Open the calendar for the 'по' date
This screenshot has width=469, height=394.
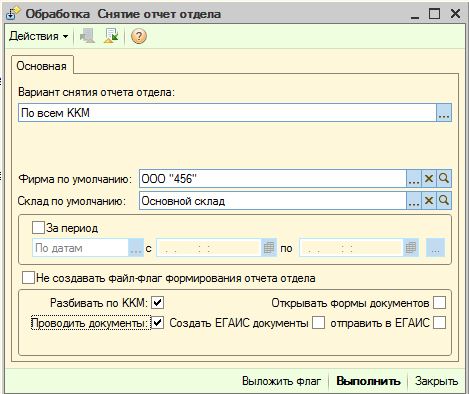[x=411, y=248]
